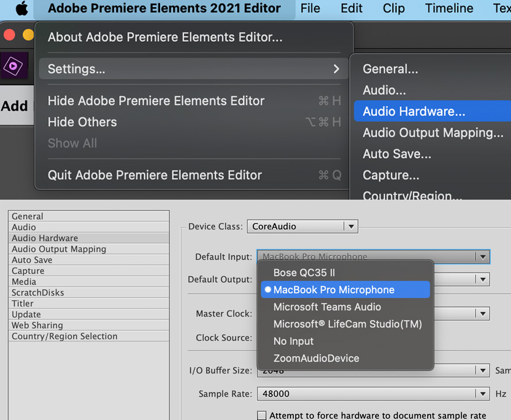Select ScratchDisks in preferences list

pyautogui.click(x=88, y=293)
